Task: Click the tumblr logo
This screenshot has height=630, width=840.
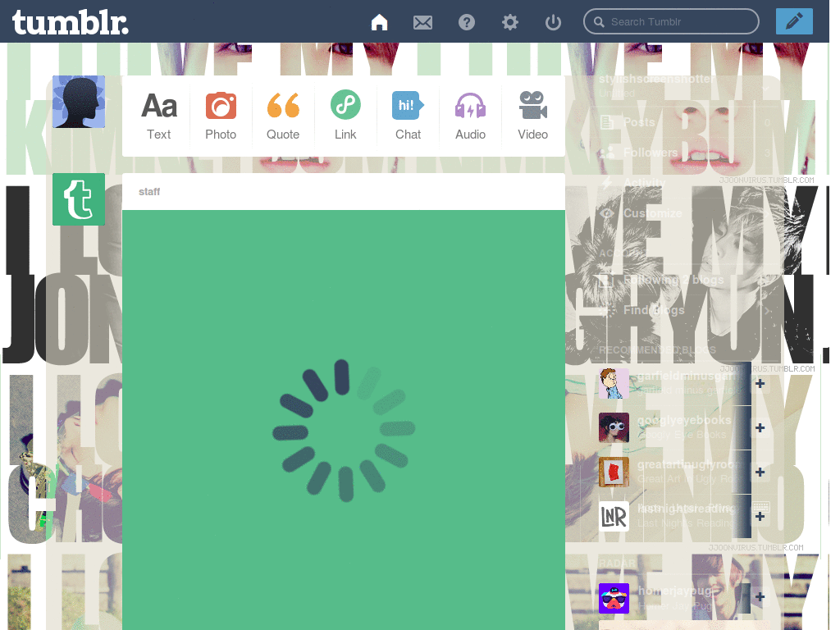Action: [x=71, y=22]
